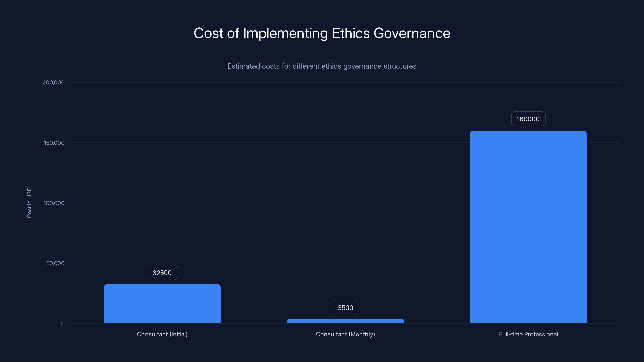This screenshot has width=644, height=362.
Task: Click the 32500 value label
Action: (162, 273)
